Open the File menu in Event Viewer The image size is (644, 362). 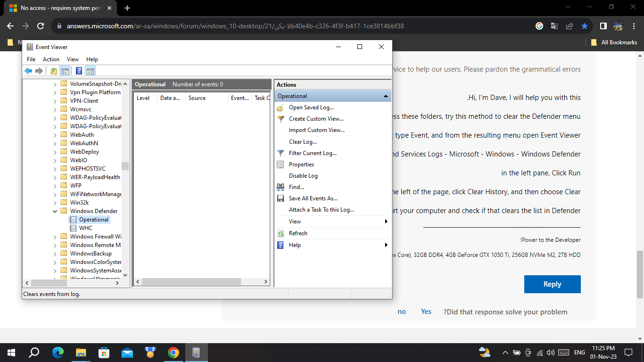point(31,59)
